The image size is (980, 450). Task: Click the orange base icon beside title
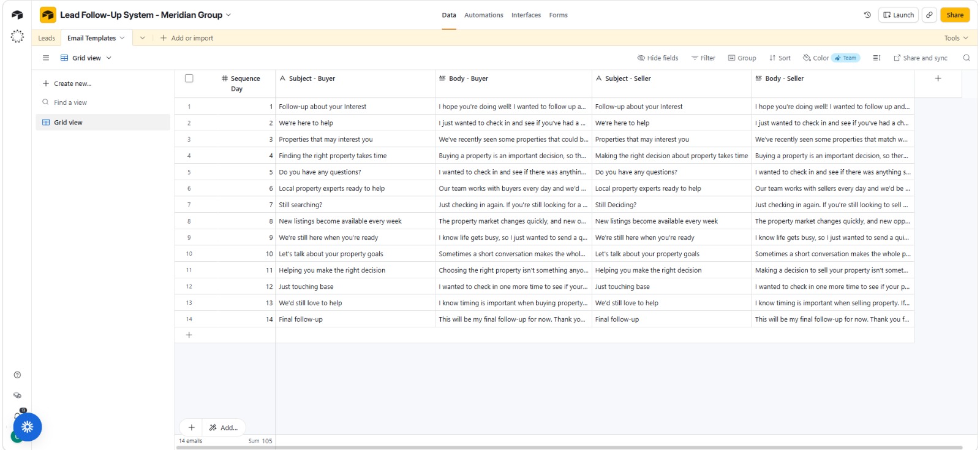tap(48, 15)
